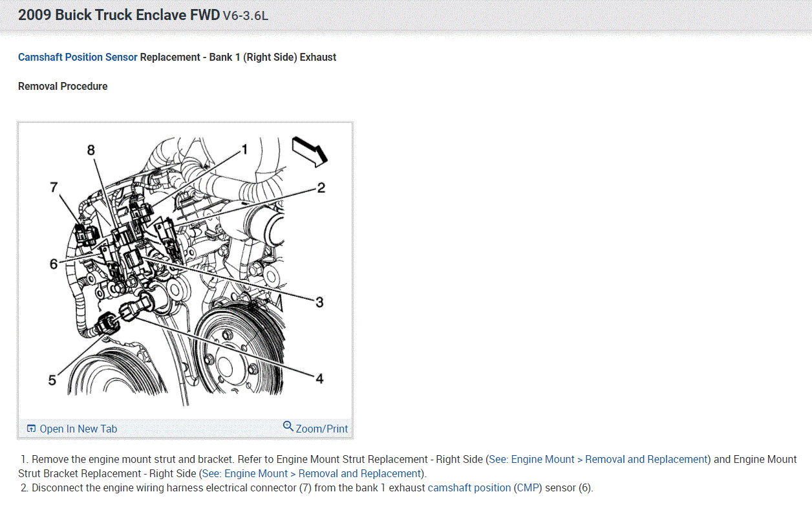Screen dimensions: 812x514
Task: Open In New Tab link below diagram
Action: (x=78, y=429)
